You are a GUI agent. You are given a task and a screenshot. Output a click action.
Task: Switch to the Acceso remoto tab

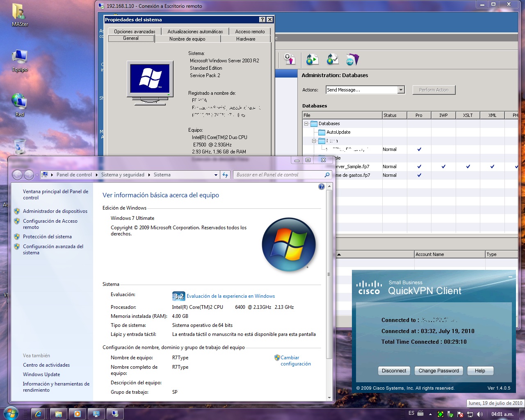250,32
